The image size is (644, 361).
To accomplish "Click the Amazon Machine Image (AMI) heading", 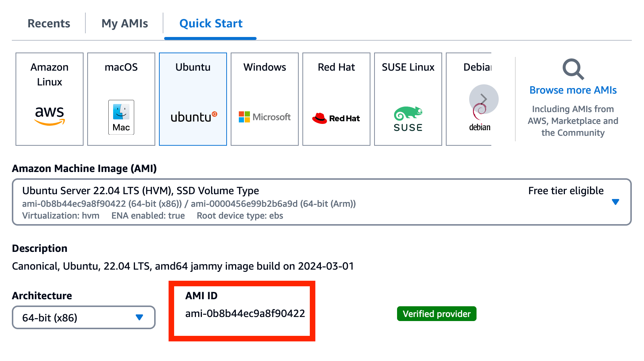I will (x=84, y=169).
